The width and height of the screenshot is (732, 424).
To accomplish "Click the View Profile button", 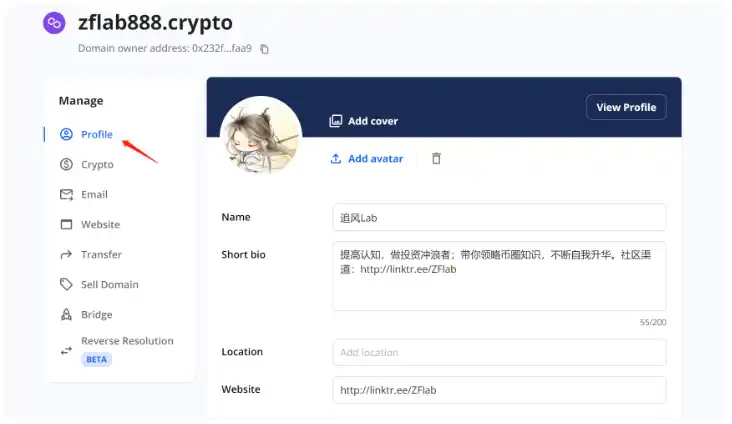I will click(x=626, y=107).
